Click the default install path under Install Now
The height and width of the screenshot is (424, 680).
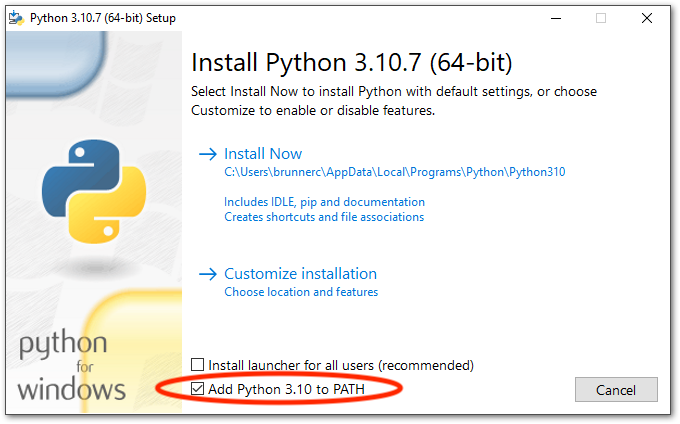[394, 172]
